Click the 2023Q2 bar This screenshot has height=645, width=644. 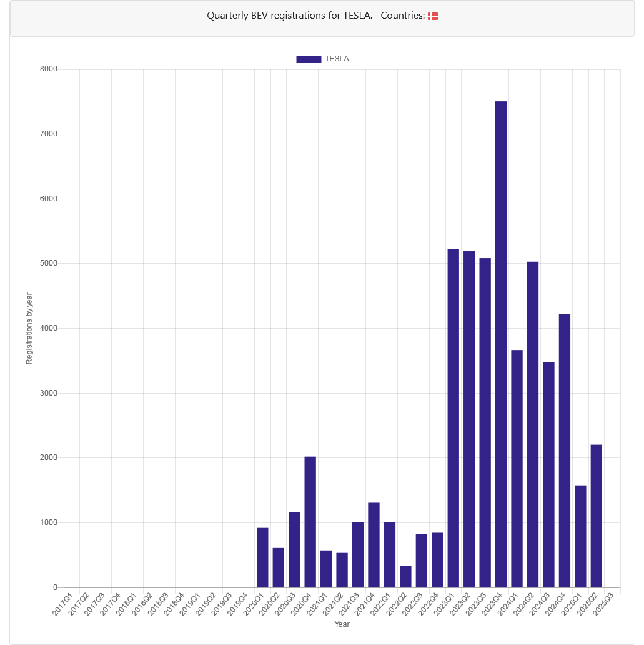(x=469, y=419)
